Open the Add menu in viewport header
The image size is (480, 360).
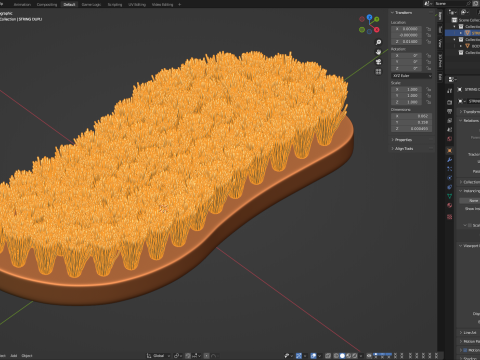point(14,356)
